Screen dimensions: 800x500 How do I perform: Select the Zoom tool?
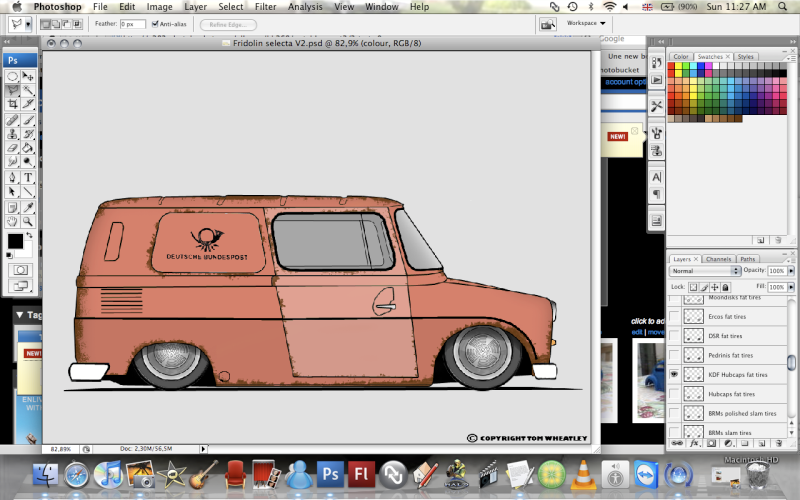tap(28, 221)
